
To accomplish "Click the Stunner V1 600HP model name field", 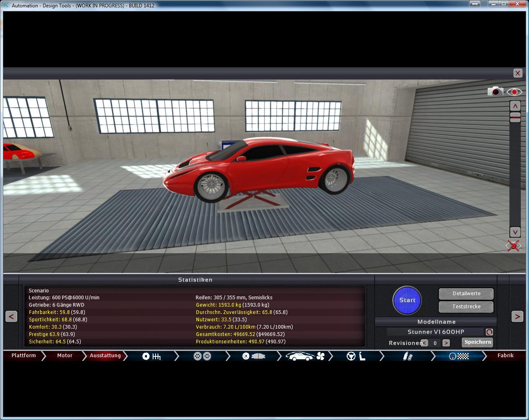I will coord(435,332).
